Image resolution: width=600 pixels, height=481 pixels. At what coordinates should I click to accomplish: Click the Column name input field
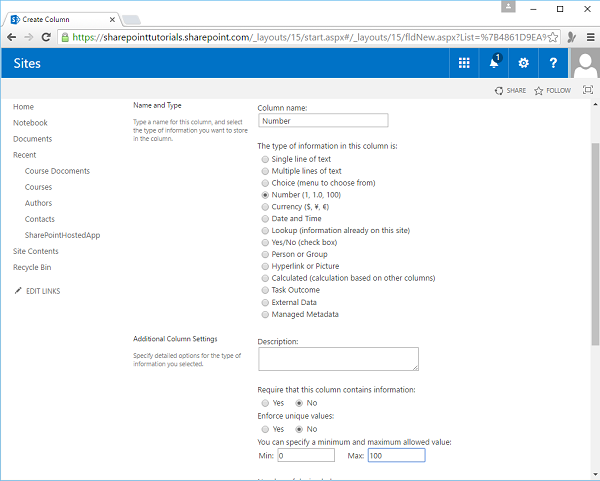coord(323,121)
